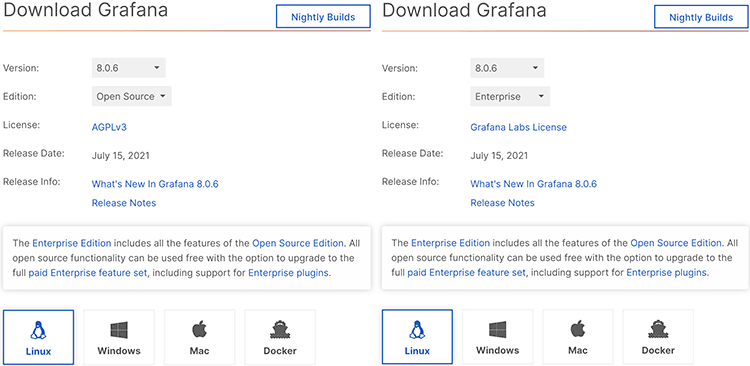Open Release Notes in the Open Source panel
750x366 pixels.
124,203
